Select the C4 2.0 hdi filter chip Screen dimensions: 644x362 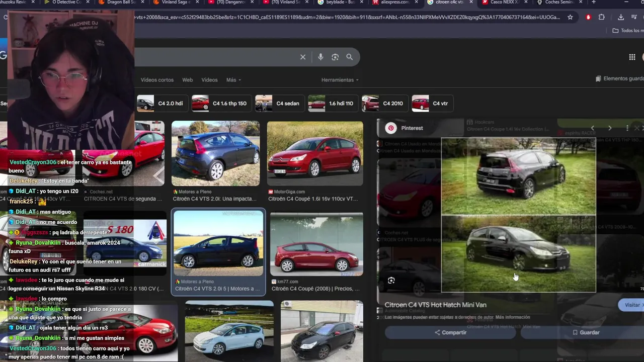pyautogui.click(x=162, y=104)
